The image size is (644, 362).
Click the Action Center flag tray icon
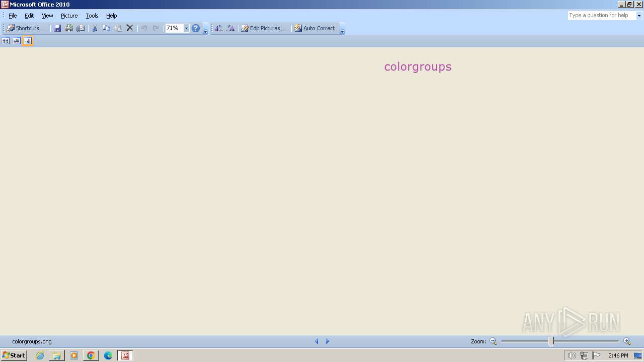[596, 355]
